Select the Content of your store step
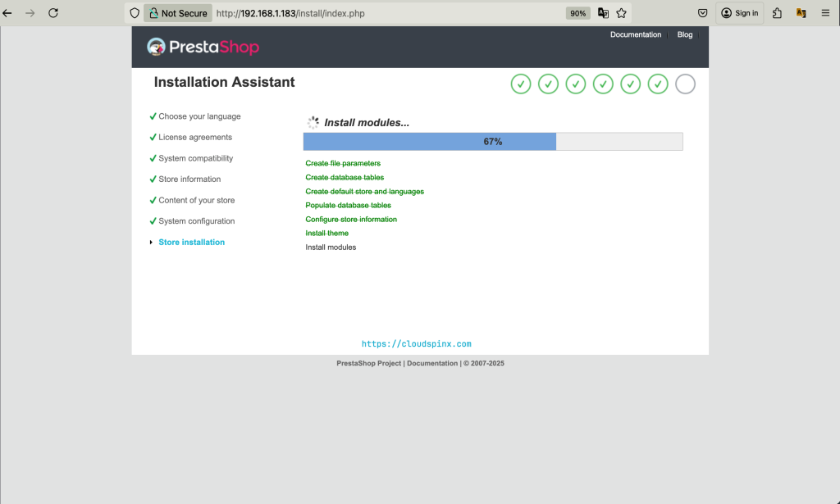The height and width of the screenshot is (504, 840). (x=197, y=200)
